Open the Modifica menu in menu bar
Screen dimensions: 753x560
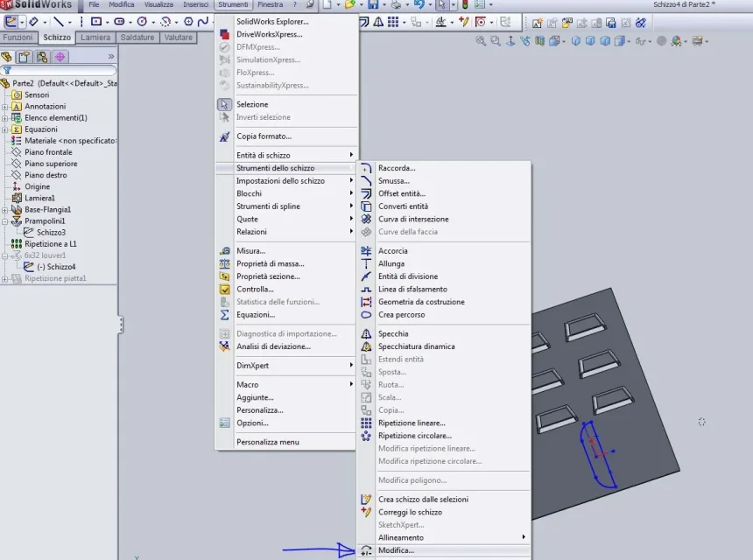[x=122, y=4]
